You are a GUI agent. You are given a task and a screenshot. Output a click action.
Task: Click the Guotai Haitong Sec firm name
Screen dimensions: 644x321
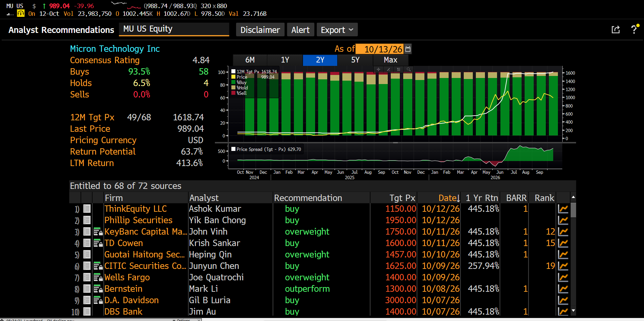tap(145, 254)
